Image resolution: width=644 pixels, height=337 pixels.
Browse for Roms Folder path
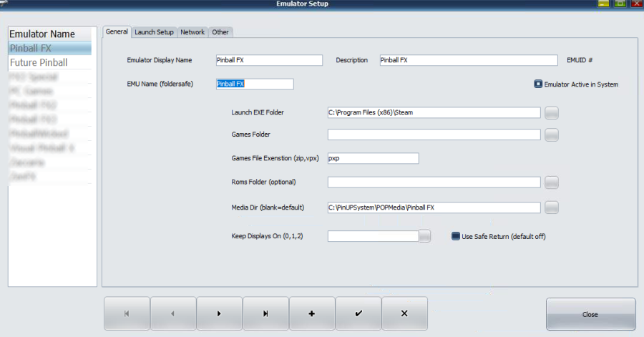coord(552,182)
